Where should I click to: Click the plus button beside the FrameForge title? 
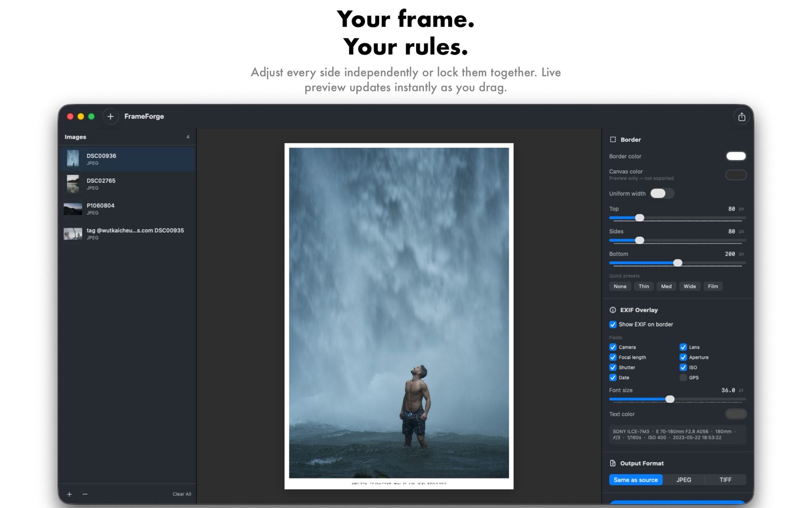click(110, 116)
